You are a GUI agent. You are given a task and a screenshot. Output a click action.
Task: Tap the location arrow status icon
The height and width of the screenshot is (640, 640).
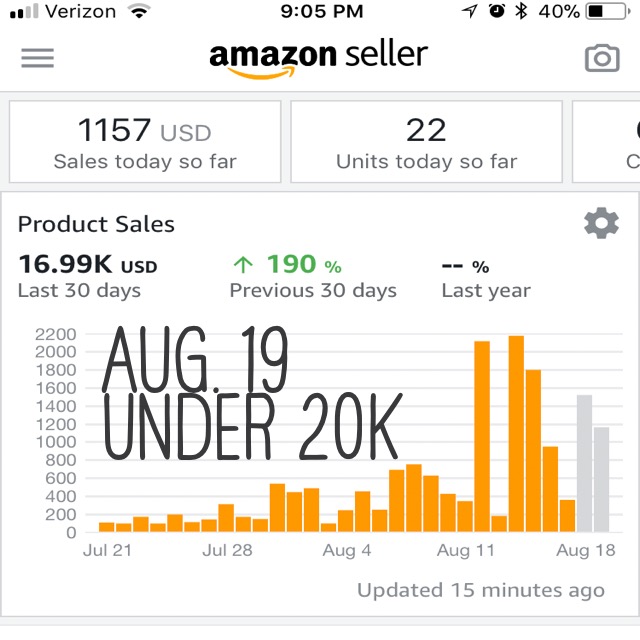[470, 11]
